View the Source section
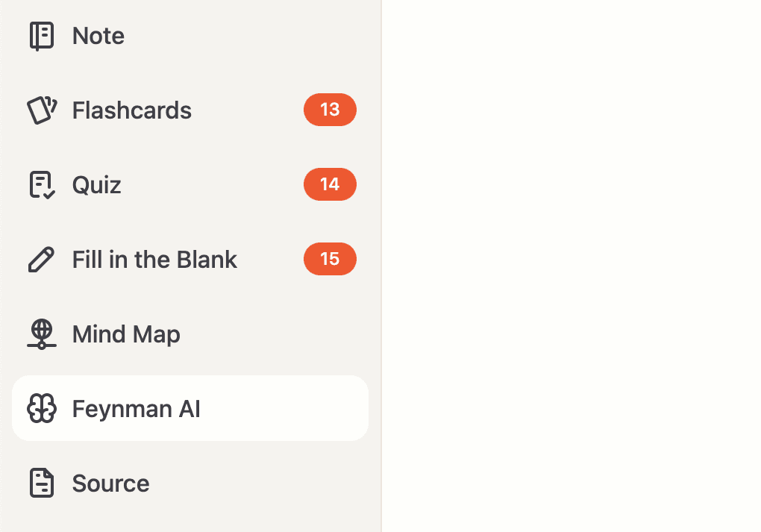 click(x=110, y=483)
